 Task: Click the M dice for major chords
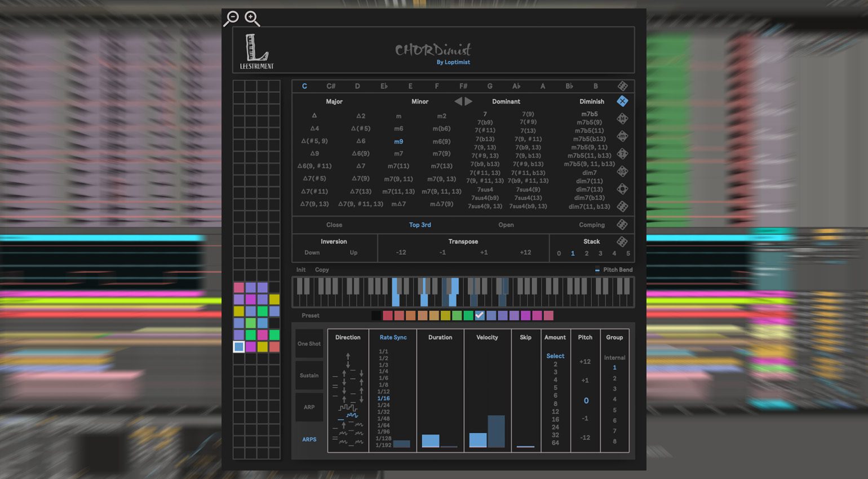pyautogui.click(x=622, y=119)
